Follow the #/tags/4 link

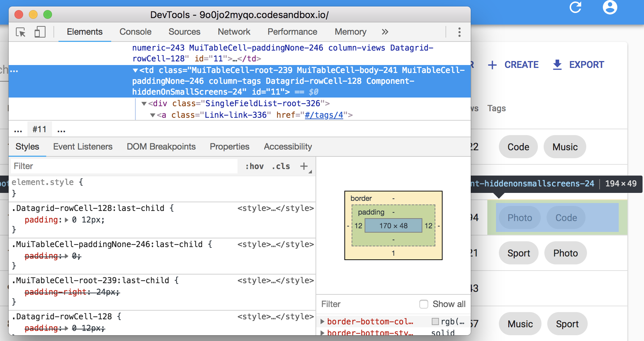(324, 115)
